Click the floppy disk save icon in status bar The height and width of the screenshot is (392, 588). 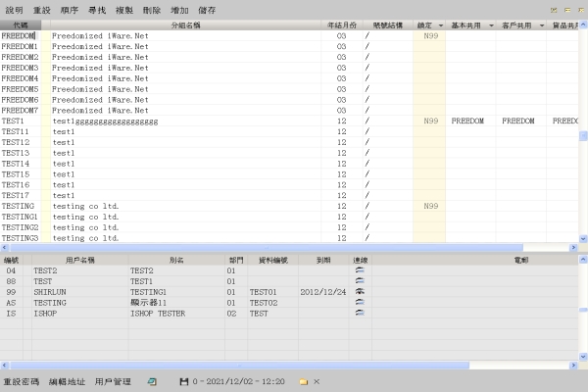[183, 380]
